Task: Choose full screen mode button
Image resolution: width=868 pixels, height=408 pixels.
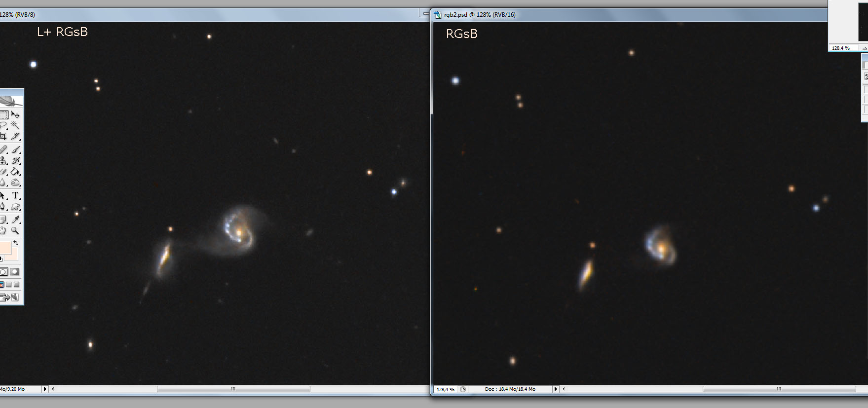Action: tap(16, 285)
